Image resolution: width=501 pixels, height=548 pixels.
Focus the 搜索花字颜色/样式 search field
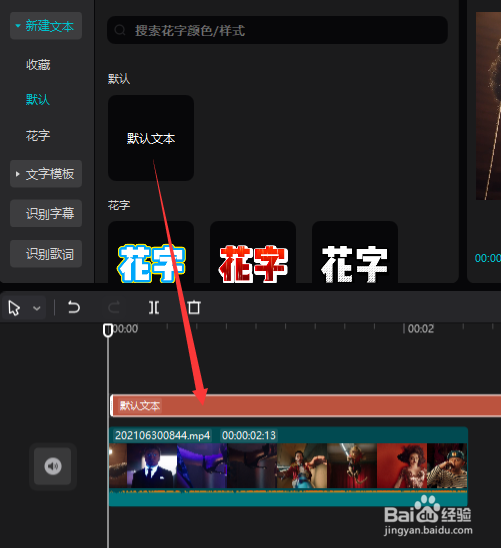[x=277, y=30]
